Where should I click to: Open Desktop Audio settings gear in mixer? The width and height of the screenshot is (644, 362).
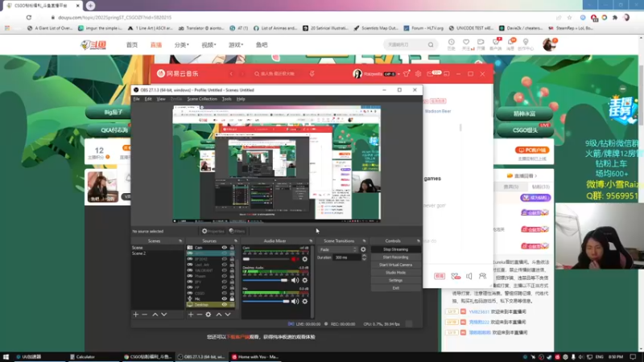click(x=305, y=280)
